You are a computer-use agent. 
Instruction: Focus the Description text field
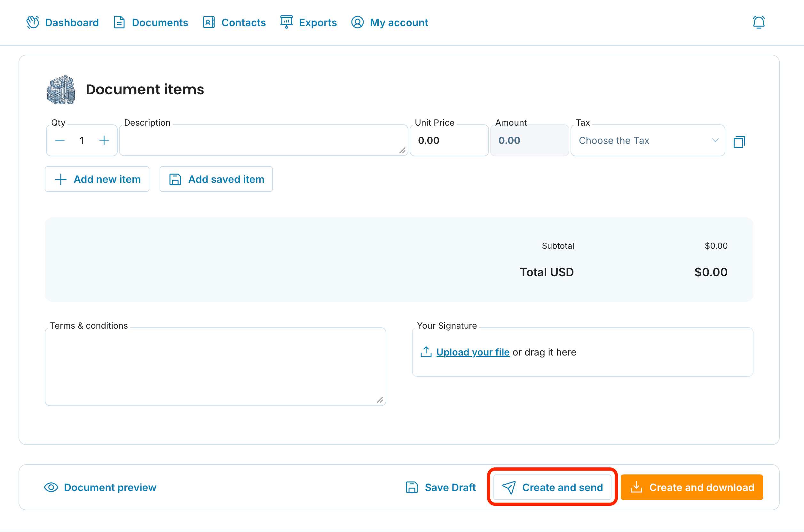[x=263, y=140]
